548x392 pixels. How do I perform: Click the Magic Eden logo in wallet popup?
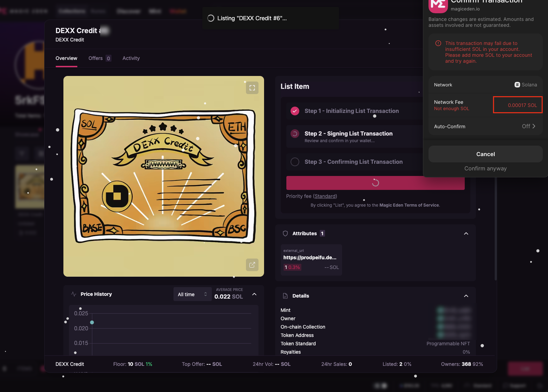click(438, 5)
